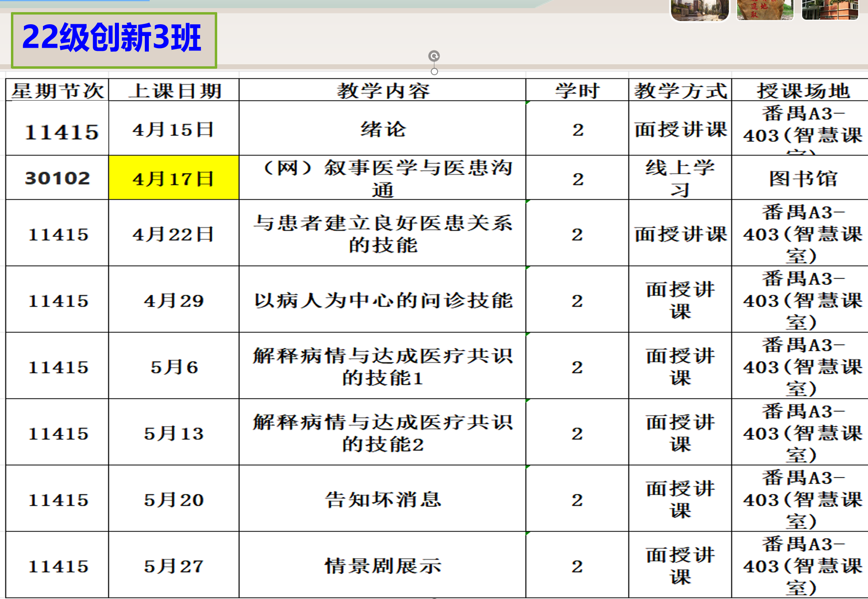Click the campus building street photo thumbnail
Screen dimensions: 868x599
[700, 10]
